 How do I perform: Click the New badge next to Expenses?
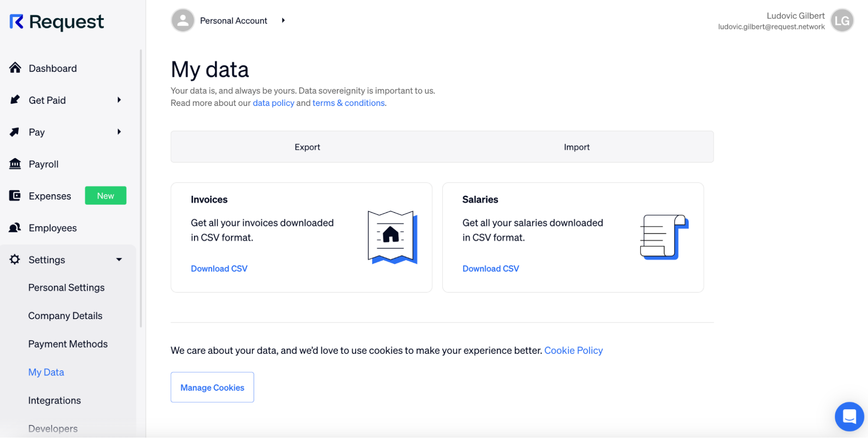point(106,196)
